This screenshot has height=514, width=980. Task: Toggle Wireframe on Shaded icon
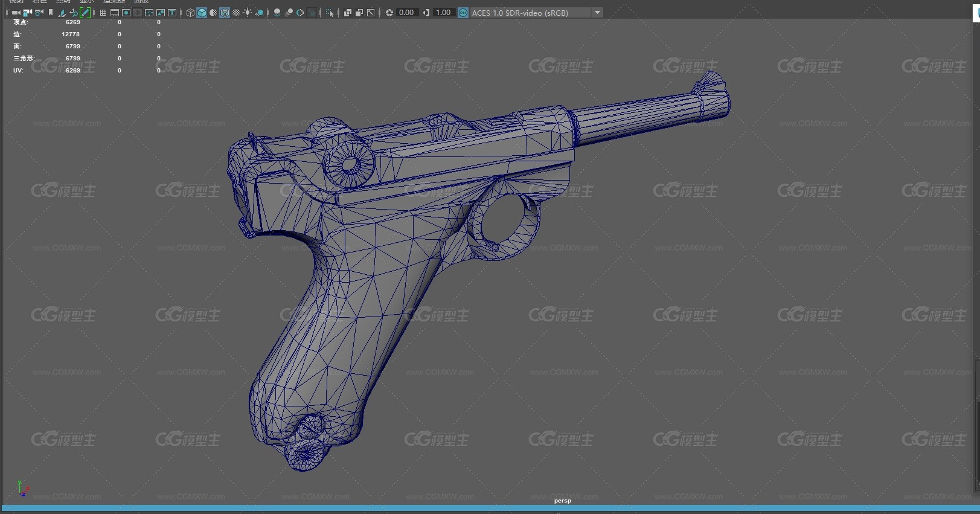tap(225, 13)
